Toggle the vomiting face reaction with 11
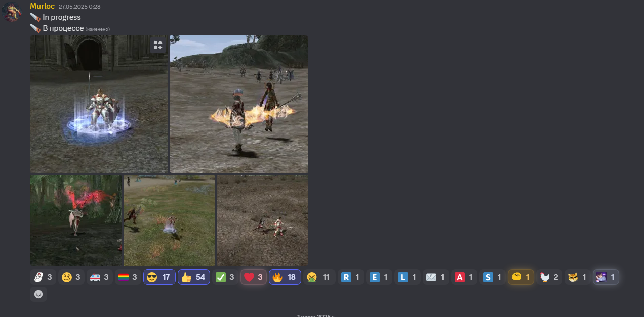644x317 pixels. coord(319,277)
